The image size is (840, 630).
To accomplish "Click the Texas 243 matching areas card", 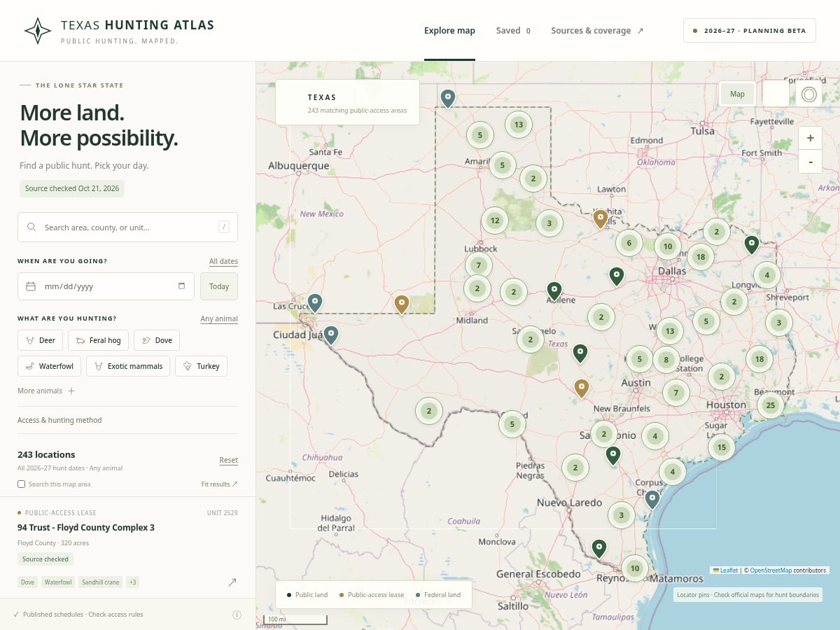I will pyautogui.click(x=347, y=102).
